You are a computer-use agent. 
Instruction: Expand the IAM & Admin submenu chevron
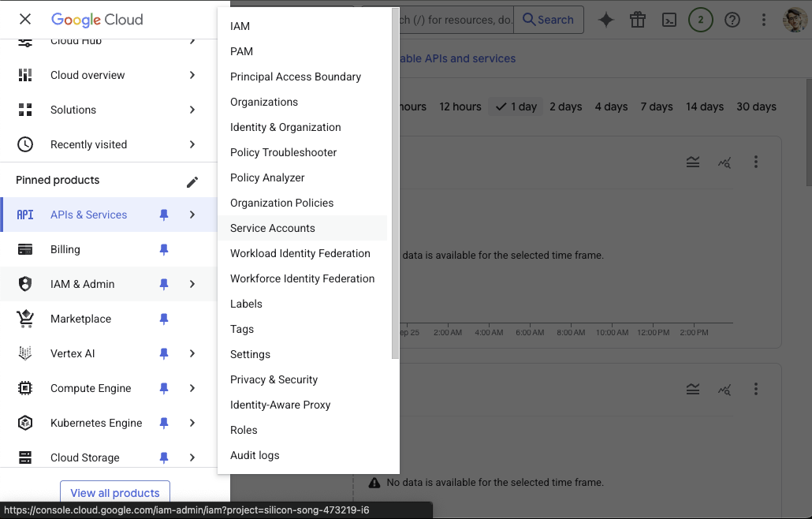pos(192,284)
